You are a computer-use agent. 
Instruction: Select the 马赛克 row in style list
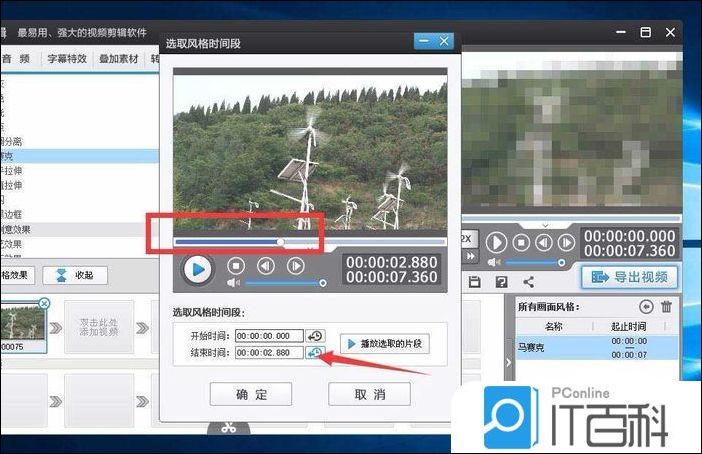pos(597,347)
